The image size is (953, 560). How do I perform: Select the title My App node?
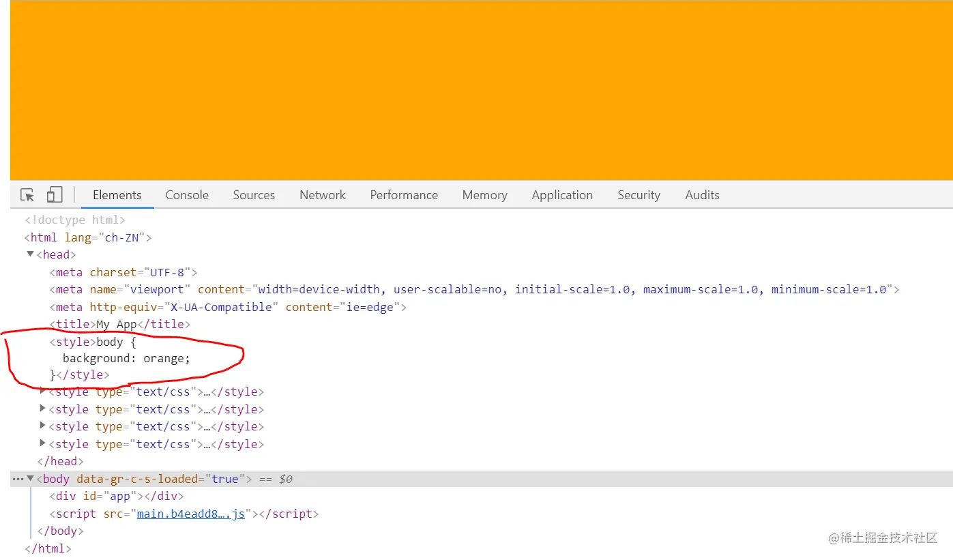(x=120, y=324)
